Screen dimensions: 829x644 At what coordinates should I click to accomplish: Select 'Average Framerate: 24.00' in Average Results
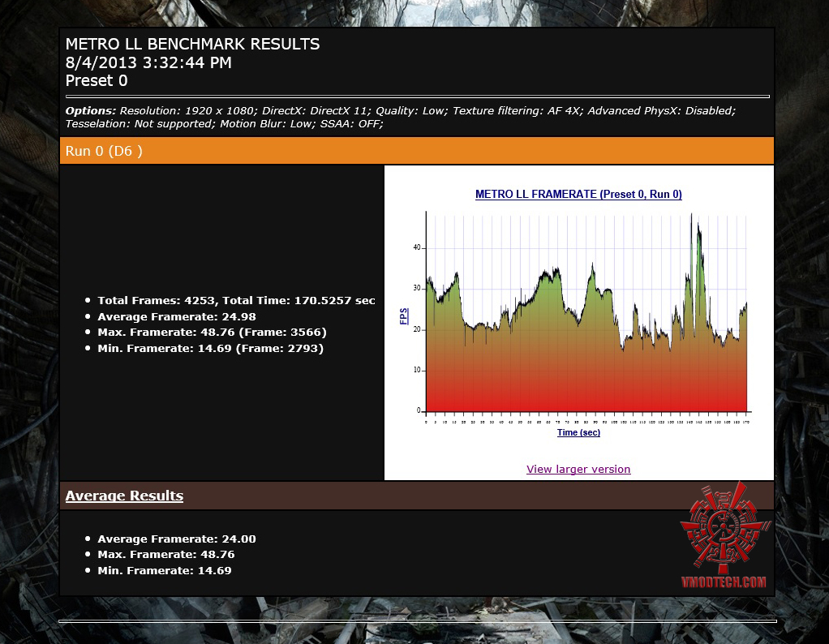click(x=177, y=539)
